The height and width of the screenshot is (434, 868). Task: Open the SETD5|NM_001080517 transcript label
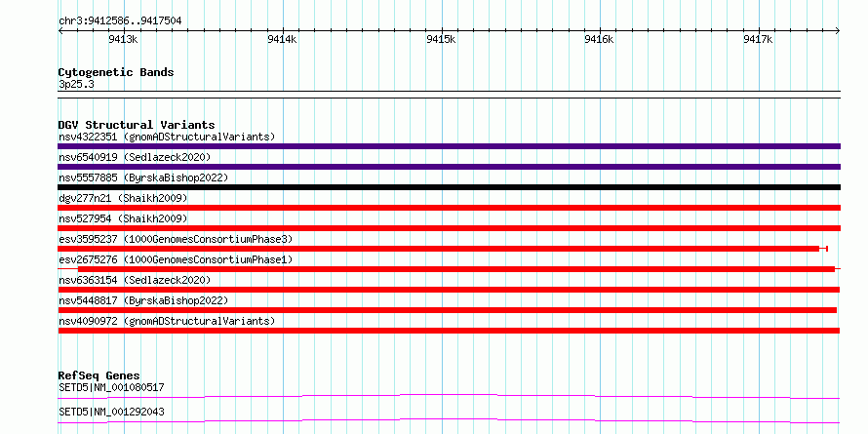tap(111, 387)
